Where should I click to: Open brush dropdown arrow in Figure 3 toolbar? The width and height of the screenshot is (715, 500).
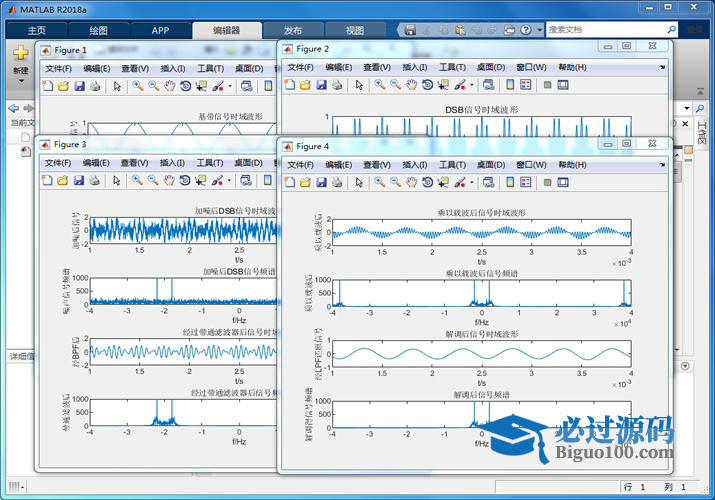[229, 180]
